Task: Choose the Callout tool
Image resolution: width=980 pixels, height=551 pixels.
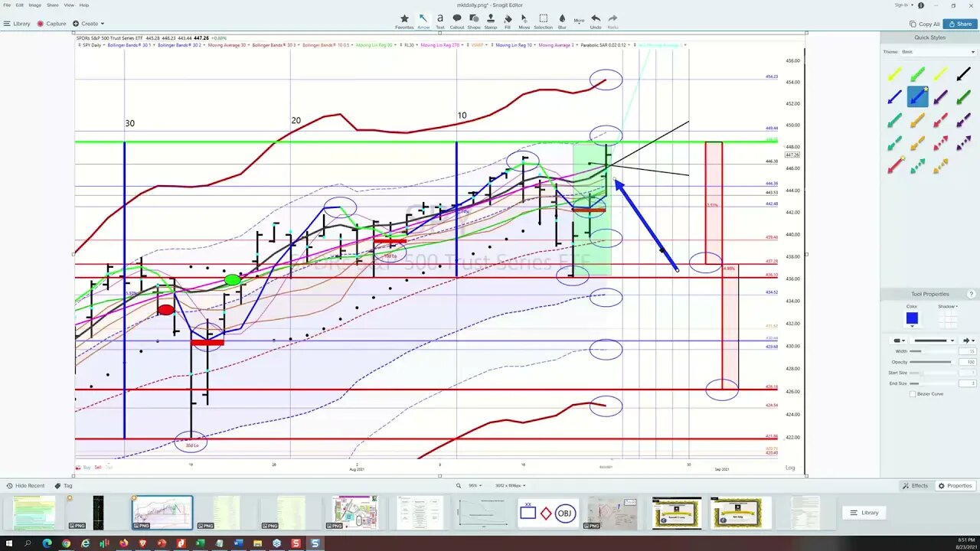Action: tap(457, 21)
